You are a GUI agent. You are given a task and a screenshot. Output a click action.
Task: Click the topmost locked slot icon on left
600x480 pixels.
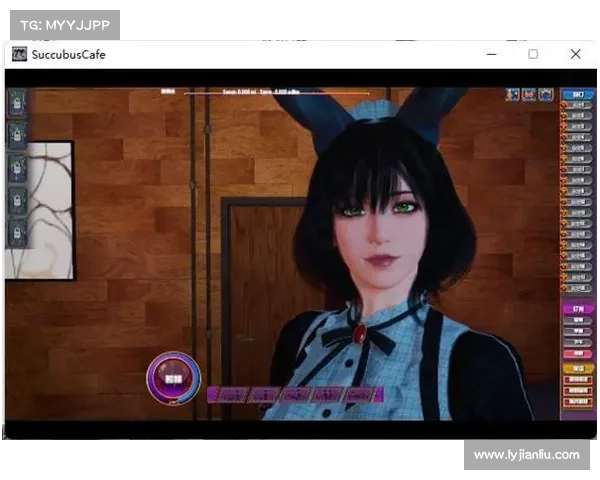(17, 103)
